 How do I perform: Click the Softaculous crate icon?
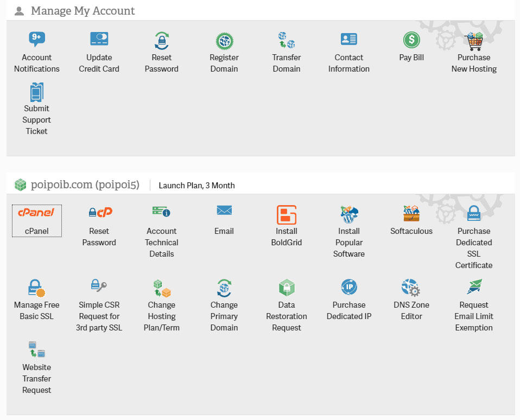point(411,213)
